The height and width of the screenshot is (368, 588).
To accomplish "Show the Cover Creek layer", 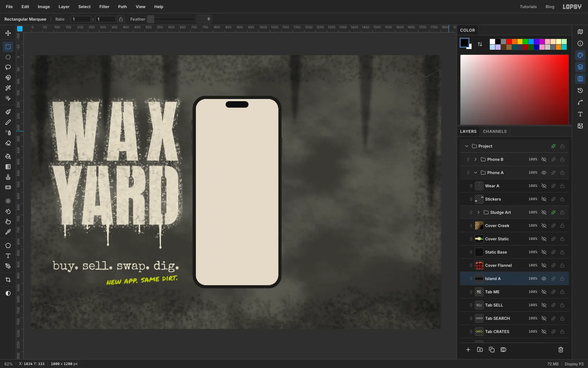I will click(x=544, y=226).
